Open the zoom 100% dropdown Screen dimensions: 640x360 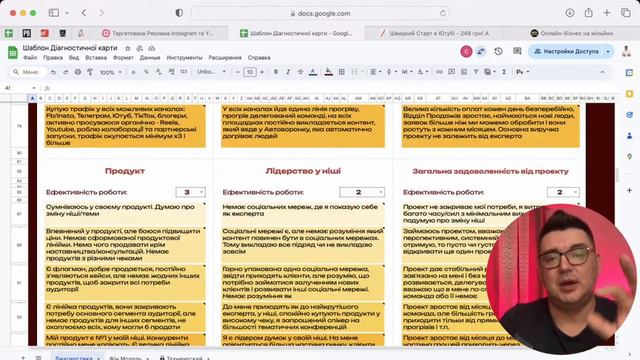click(x=111, y=72)
